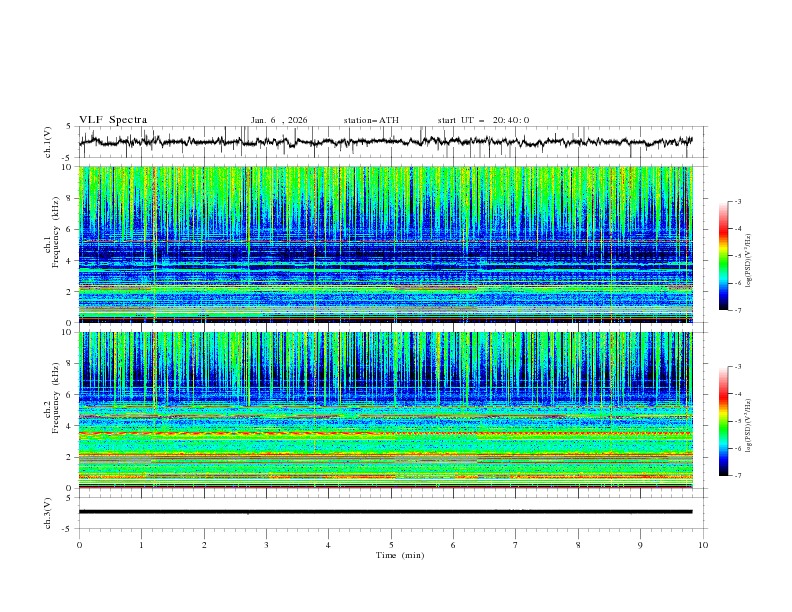The height and width of the screenshot is (612, 792).
Task: Click the "start UT = 20:40:0" text
Action: pos(483,120)
